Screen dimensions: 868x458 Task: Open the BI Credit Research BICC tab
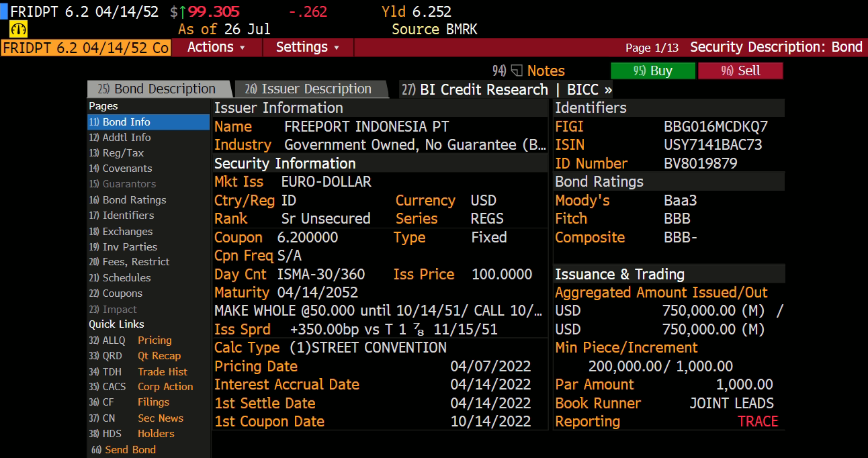point(507,89)
